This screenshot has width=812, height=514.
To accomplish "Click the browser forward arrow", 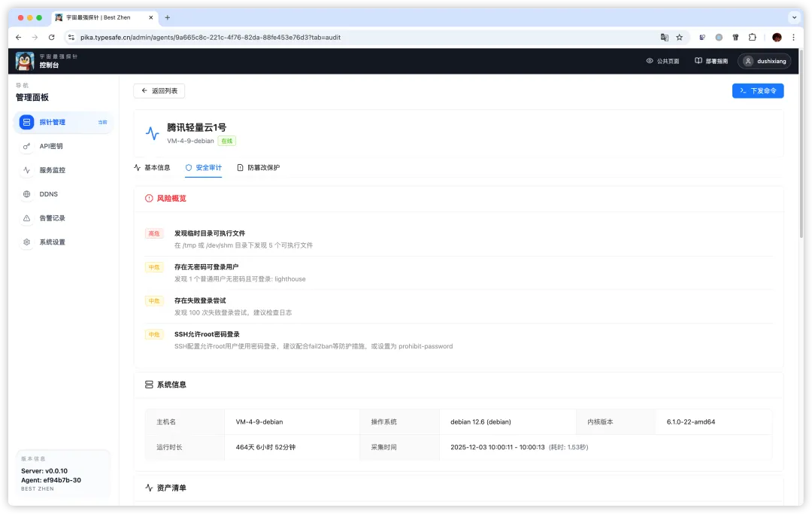I will (x=35, y=38).
